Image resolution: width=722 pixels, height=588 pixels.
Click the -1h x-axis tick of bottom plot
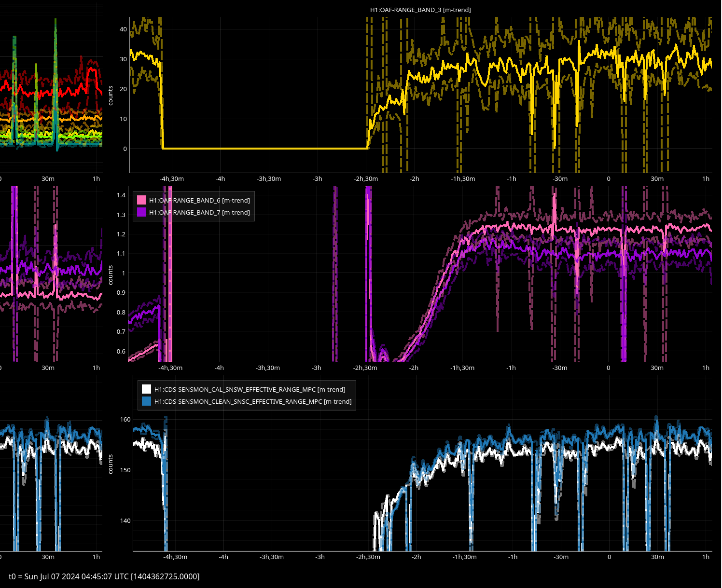tap(513, 557)
